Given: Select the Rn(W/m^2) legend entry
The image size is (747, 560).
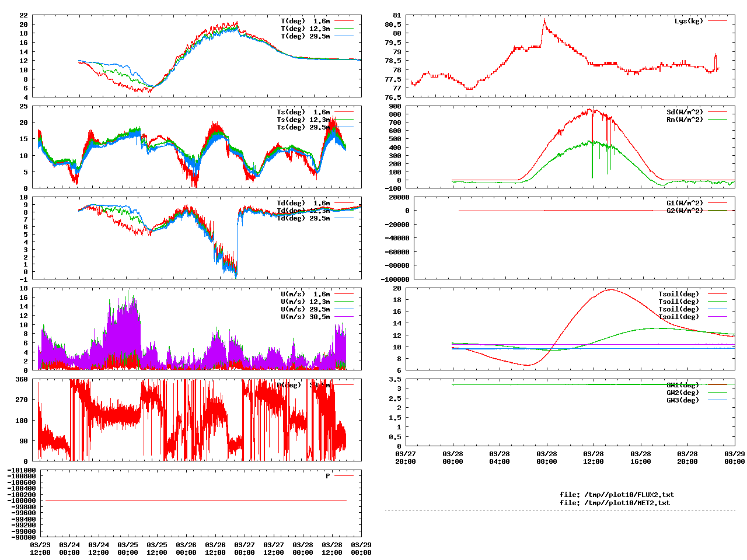Looking at the screenshot, I should click(685, 120).
